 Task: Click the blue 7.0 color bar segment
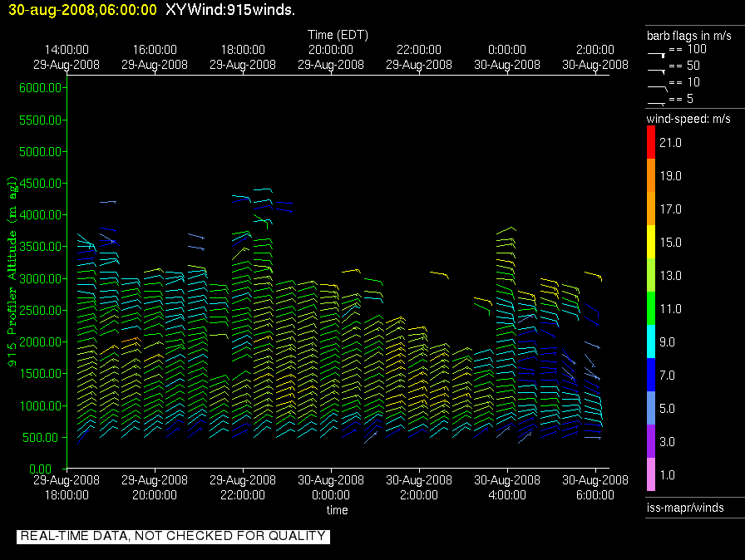651,375
